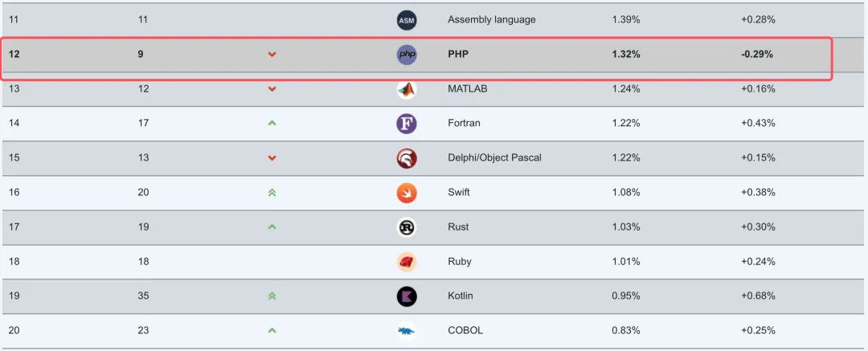Click the MATLAB logo icon

[x=407, y=89]
